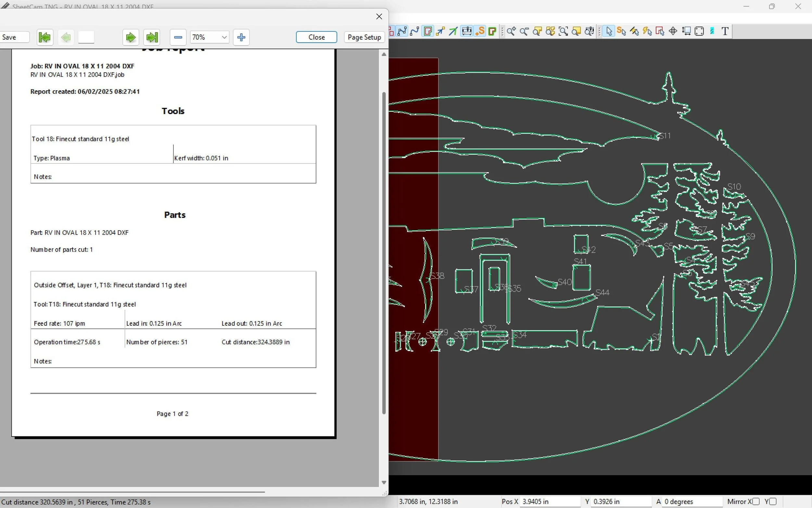Open Page Setup
Viewport: 812px width, 508px height.
click(x=364, y=37)
